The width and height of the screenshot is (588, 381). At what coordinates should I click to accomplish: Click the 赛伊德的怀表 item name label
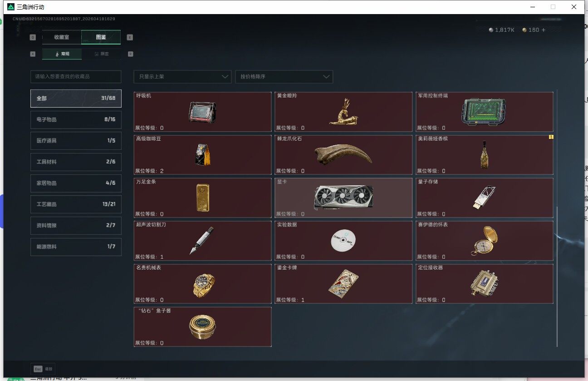click(x=433, y=224)
